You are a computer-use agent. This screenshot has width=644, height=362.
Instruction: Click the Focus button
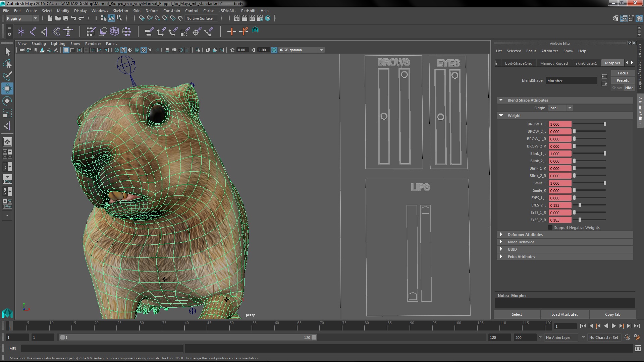(623, 73)
